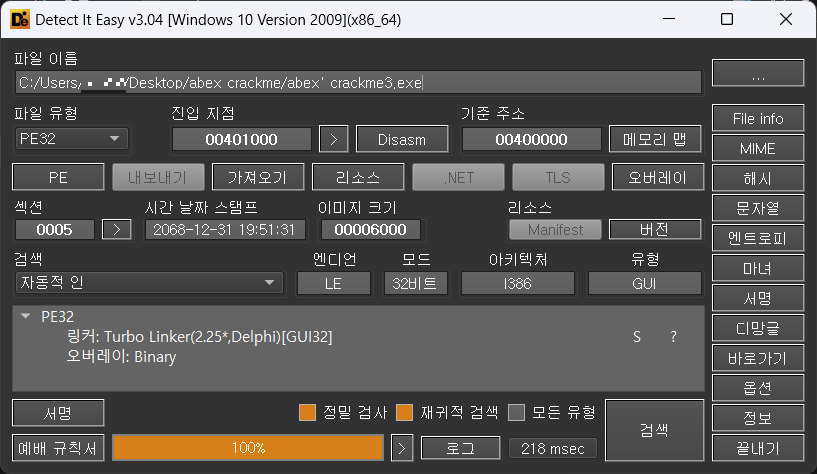Open the File info button
817x474 pixels.
click(x=758, y=119)
